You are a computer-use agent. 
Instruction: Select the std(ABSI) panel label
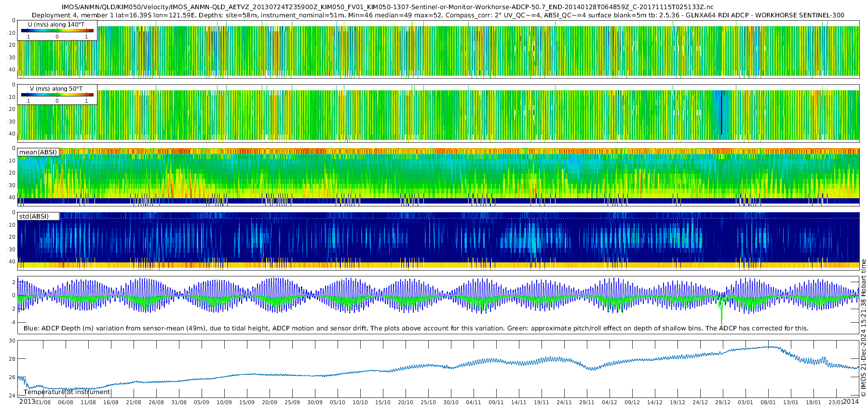point(34,216)
